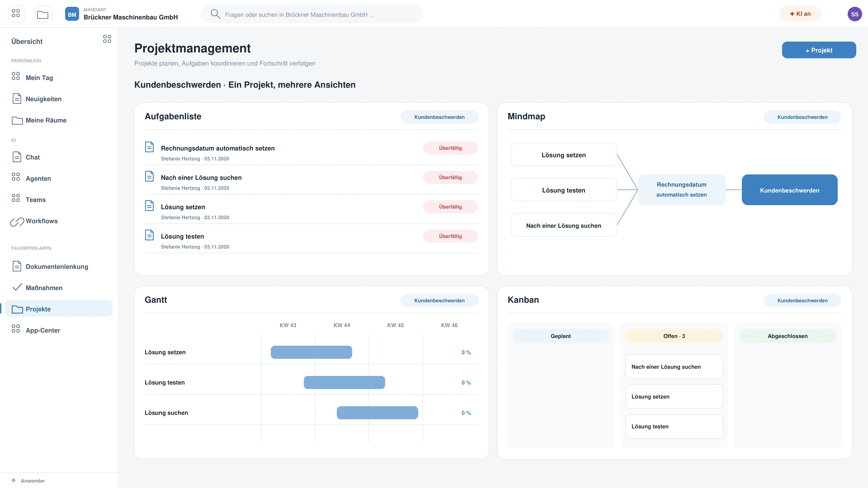Open App-Center in sidebar
The width and height of the screenshot is (868, 488).
coord(59,330)
